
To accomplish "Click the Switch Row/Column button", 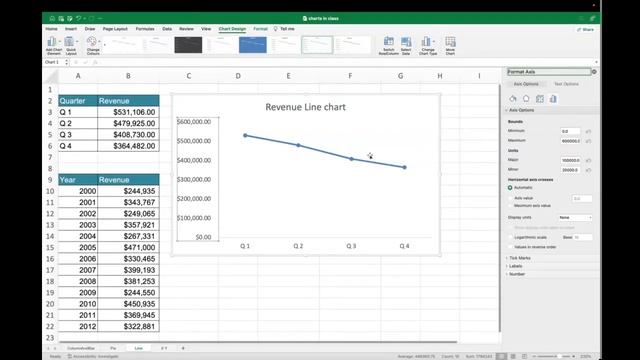I will point(389,45).
